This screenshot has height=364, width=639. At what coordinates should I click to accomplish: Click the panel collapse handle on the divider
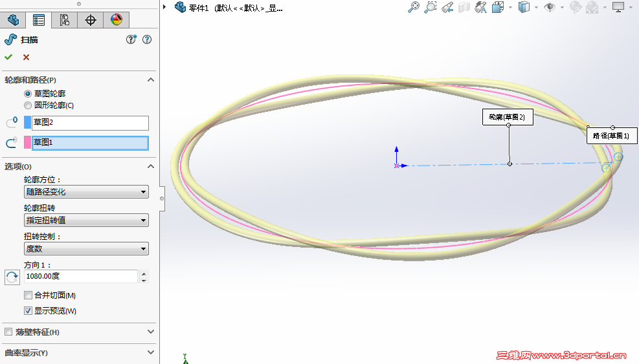tap(162, 198)
